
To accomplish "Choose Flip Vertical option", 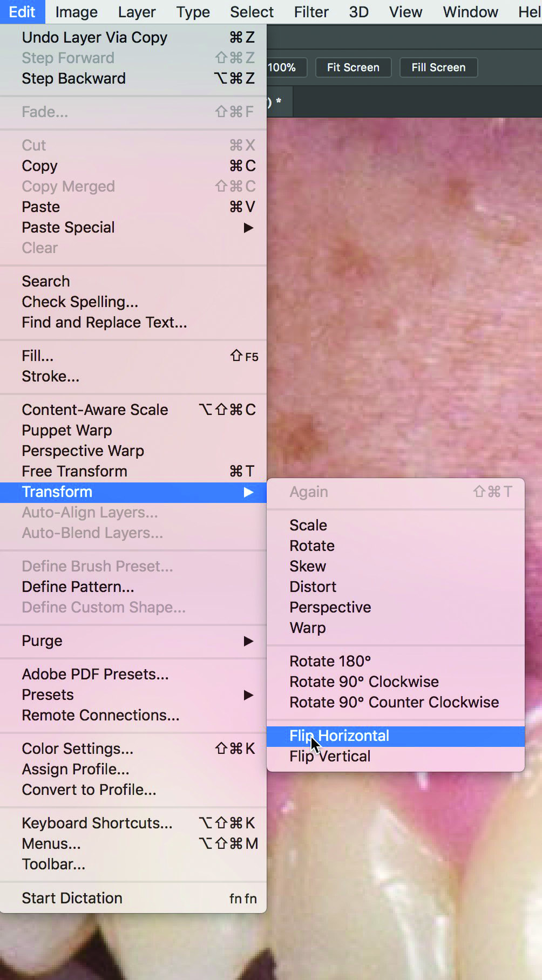I will (395, 757).
